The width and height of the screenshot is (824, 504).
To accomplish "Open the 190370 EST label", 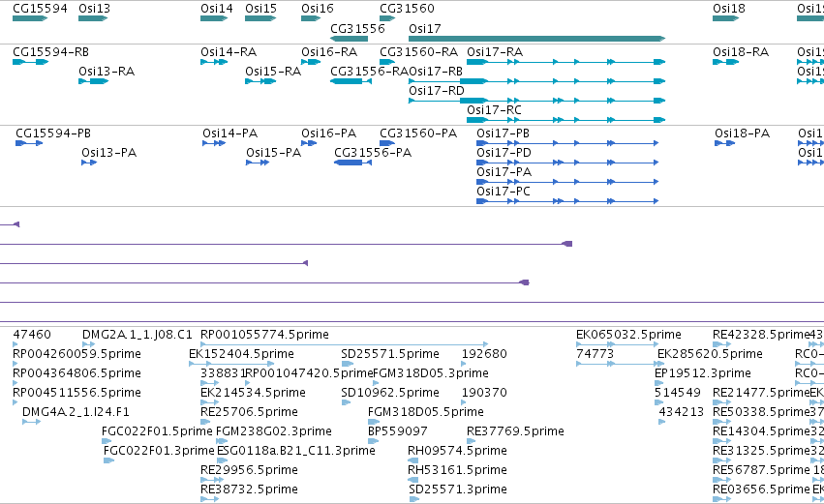I will coord(484,393).
